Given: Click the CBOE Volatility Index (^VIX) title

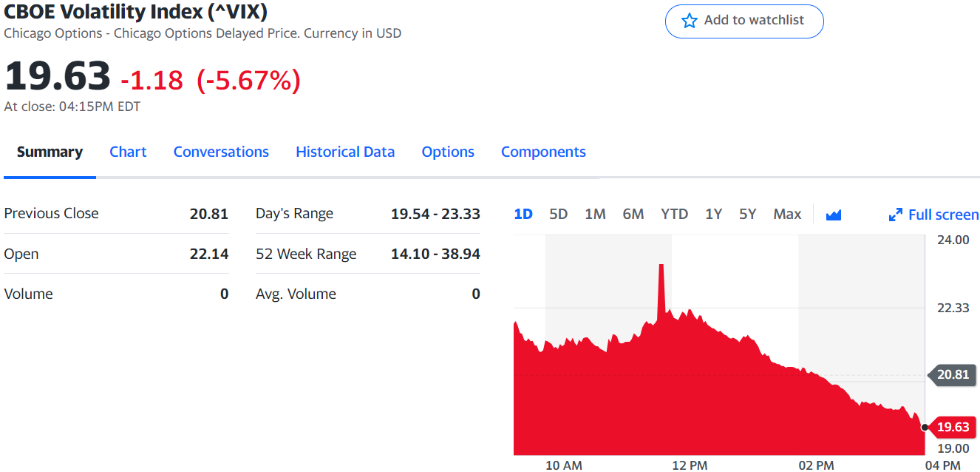Looking at the screenshot, I should click(x=136, y=12).
